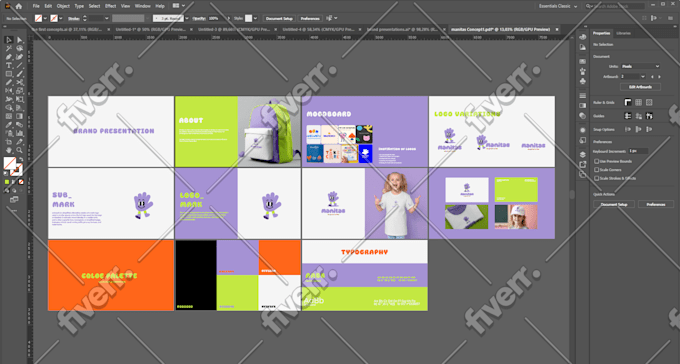The image size is (680, 364).
Task: Open the Asset Export panel icon
Action: click(x=582, y=164)
